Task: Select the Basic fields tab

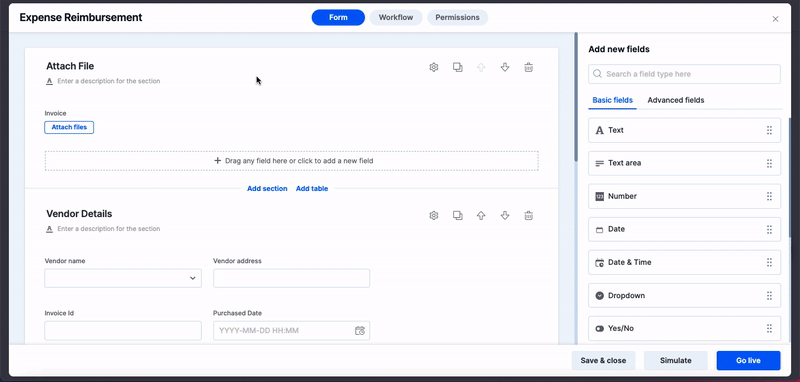Action: (x=612, y=100)
